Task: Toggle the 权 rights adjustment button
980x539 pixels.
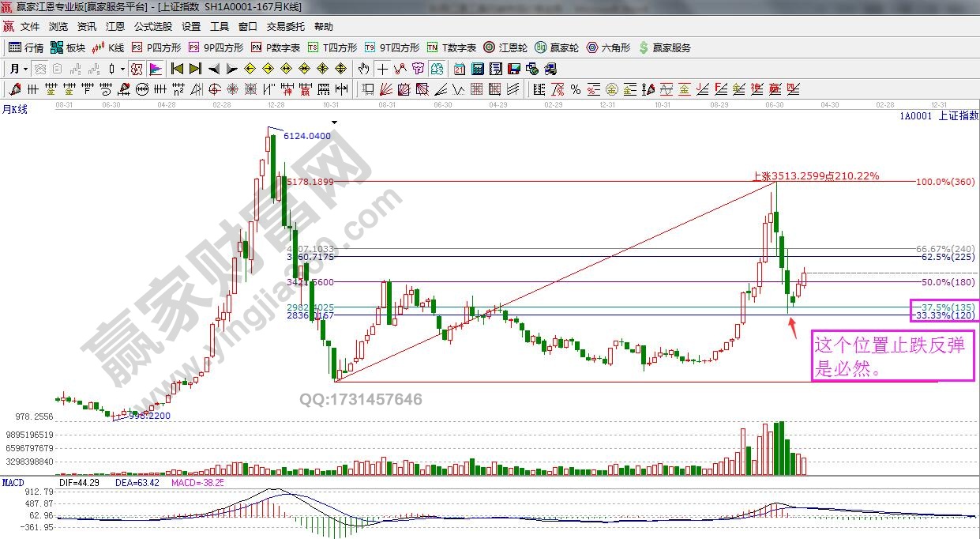Action: click(x=137, y=69)
